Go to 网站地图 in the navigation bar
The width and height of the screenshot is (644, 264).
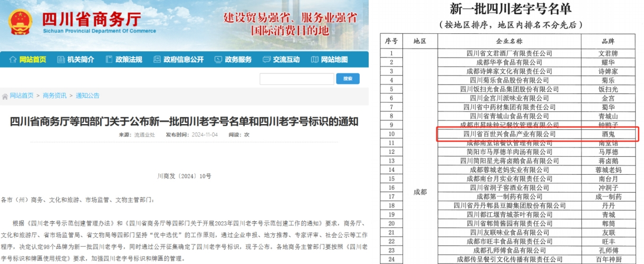(334, 60)
